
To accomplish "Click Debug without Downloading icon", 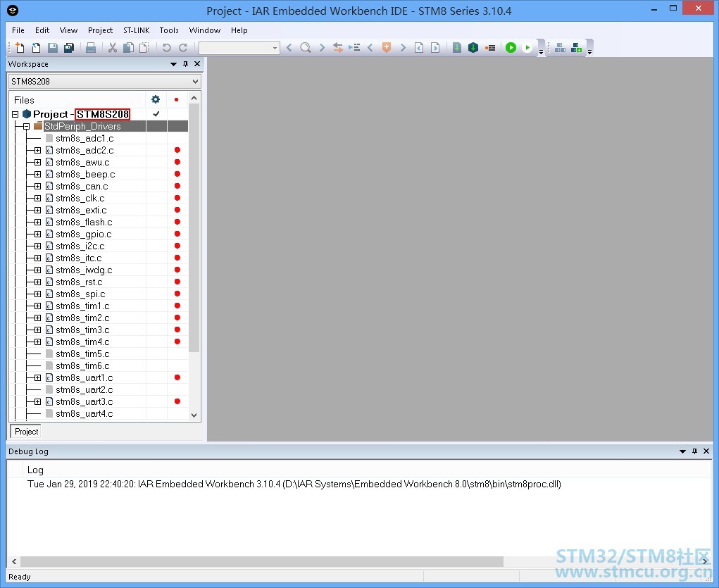I will point(527,47).
